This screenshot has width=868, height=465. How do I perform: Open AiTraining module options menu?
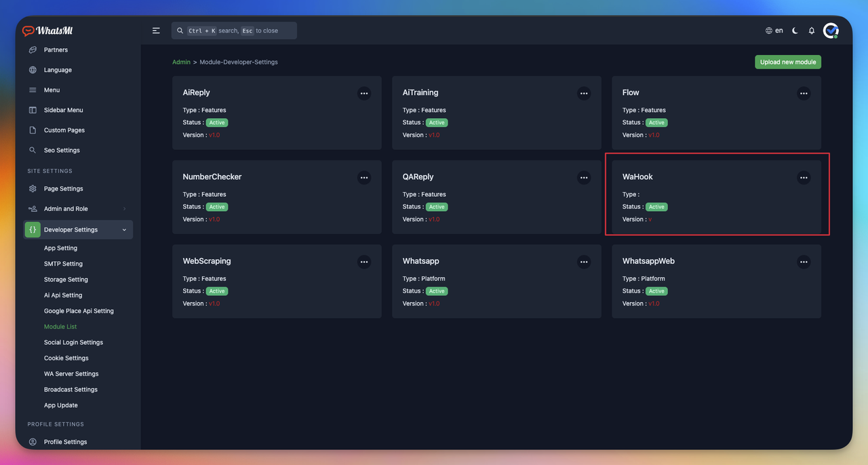coord(584,93)
